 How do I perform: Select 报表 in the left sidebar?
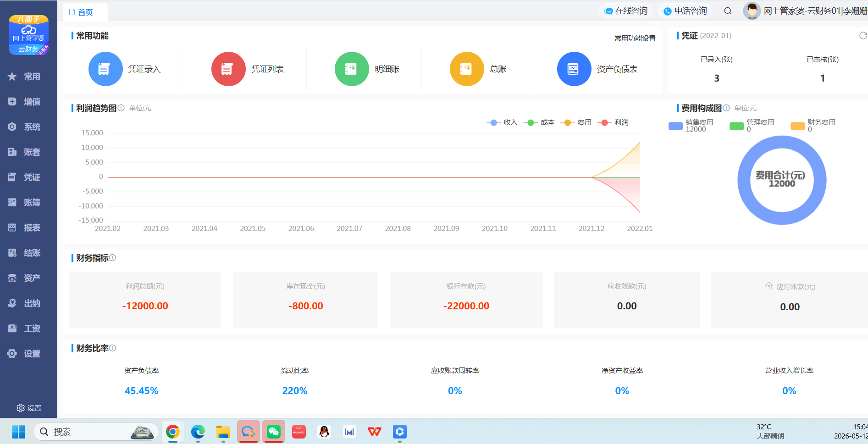click(x=28, y=228)
